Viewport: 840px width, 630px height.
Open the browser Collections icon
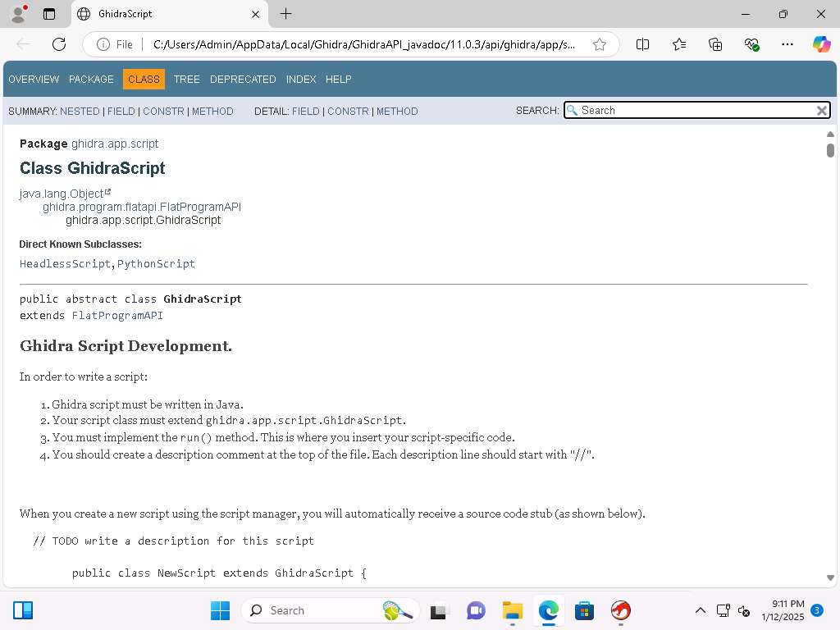715,44
